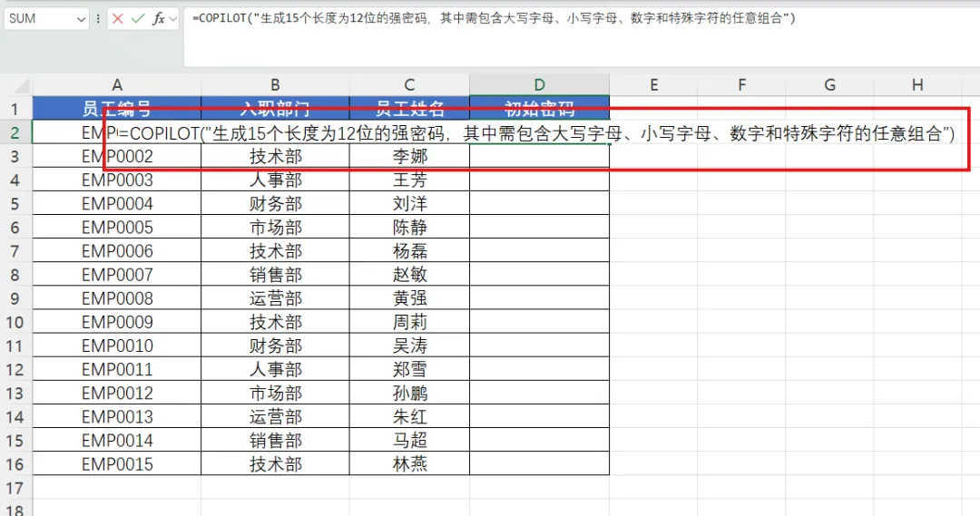Click name cell 林燕
The image size is (980, 516).
point(409,464)
